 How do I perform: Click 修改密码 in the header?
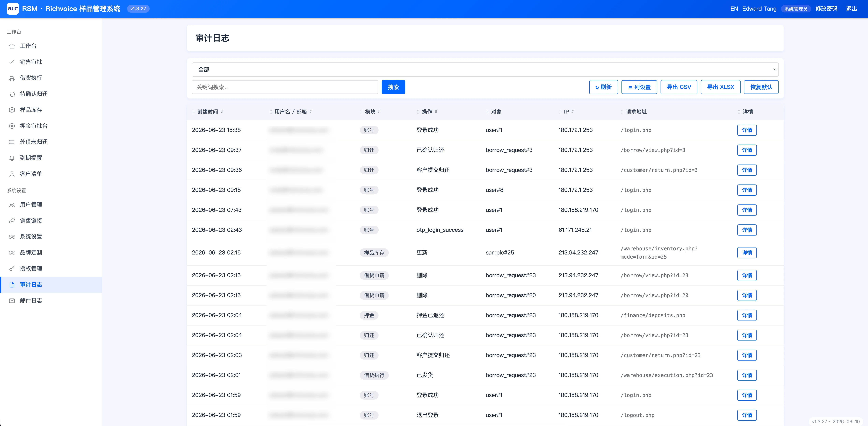coord(826,9)
